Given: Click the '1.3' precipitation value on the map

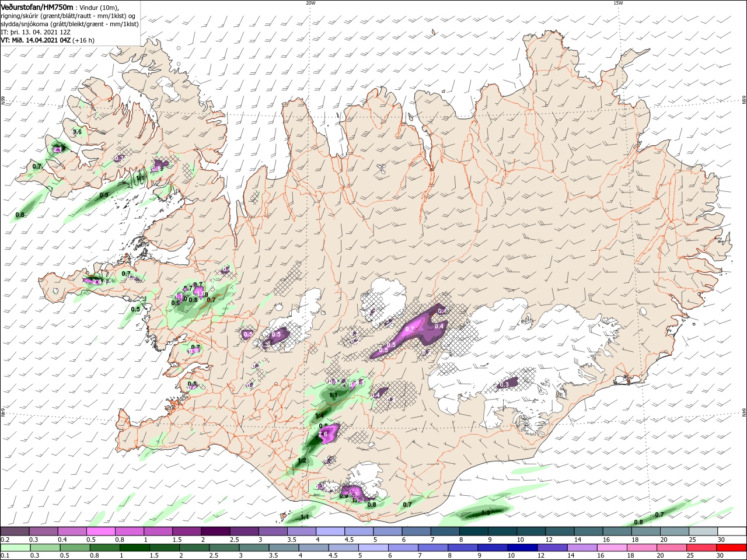Looking at the screenshot, I should point(486,513).
